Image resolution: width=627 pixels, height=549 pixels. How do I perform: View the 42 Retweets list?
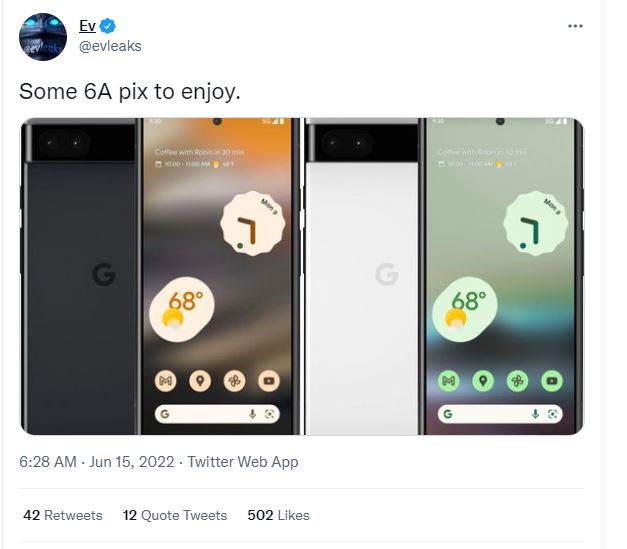(x=63, y=515)
